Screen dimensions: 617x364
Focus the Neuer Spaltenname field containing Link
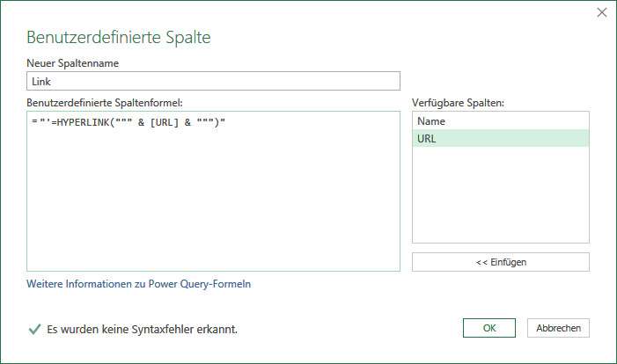[213, 81]
